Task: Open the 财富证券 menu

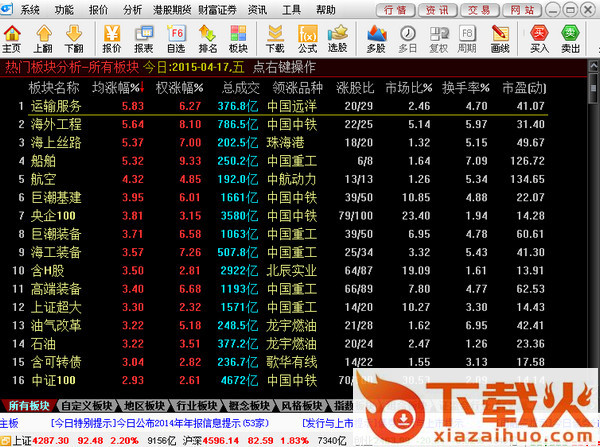Action: point(217,10)
